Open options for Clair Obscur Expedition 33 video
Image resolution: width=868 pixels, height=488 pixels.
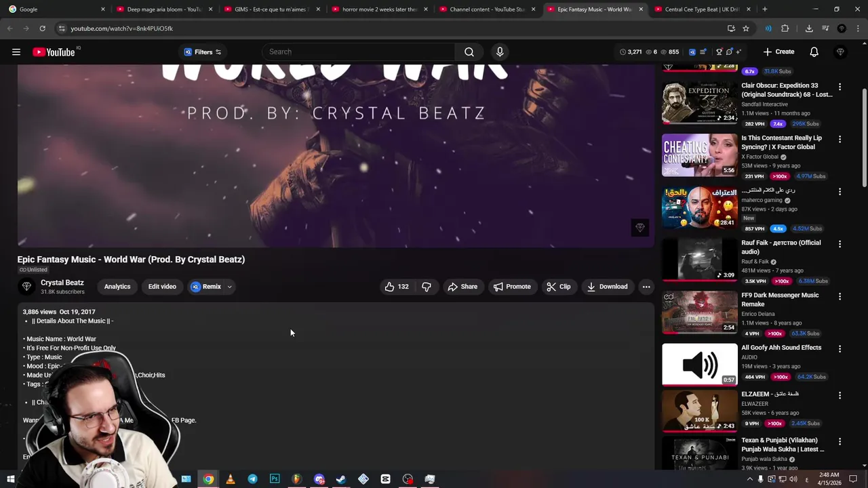point(840,87)
